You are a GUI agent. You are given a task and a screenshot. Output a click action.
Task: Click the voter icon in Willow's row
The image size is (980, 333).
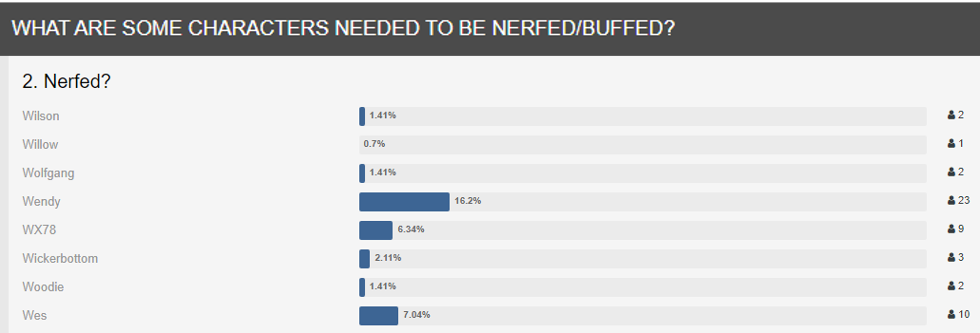[951, 144]
